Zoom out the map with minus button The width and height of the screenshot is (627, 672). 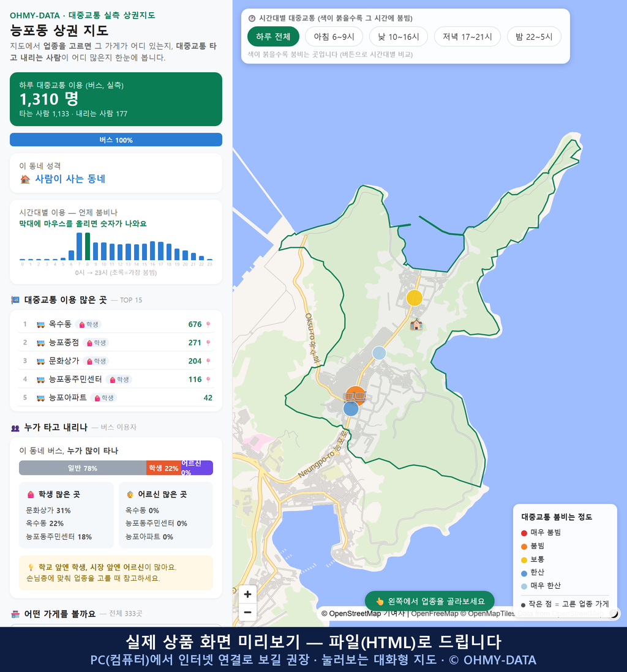pos(247,612)
